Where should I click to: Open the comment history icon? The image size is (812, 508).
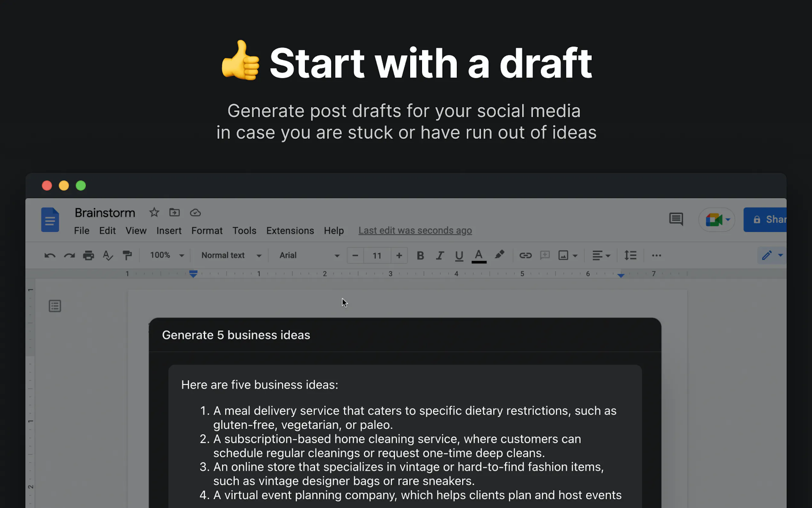[x=676, y=219]
